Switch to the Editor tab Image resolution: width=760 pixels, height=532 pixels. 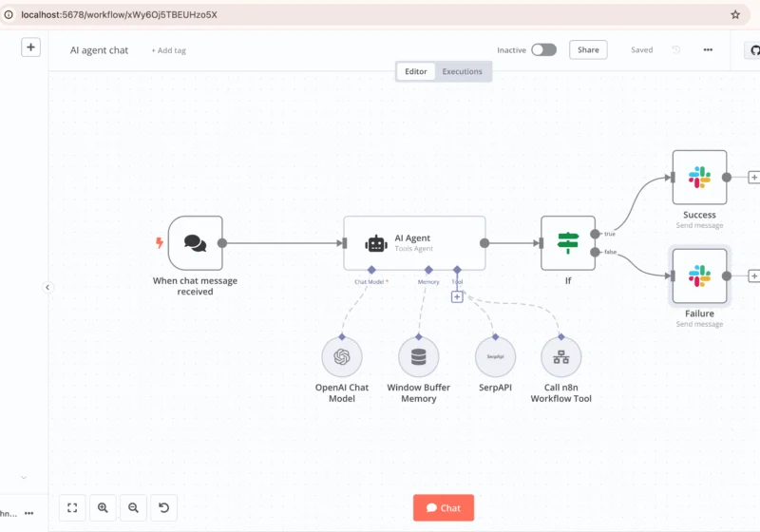(x=416, y=71)
